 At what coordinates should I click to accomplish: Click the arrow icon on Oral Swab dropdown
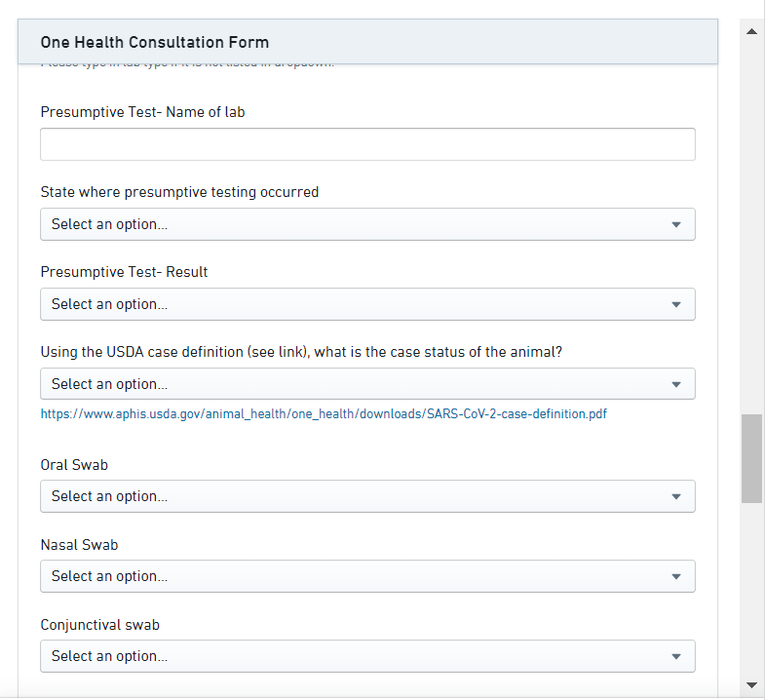[676, 496]
